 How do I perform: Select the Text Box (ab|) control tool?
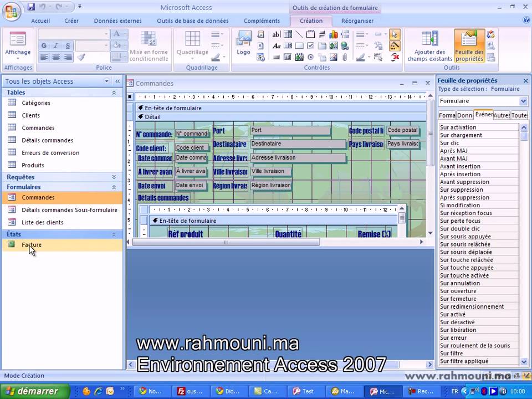click(276, 34)
